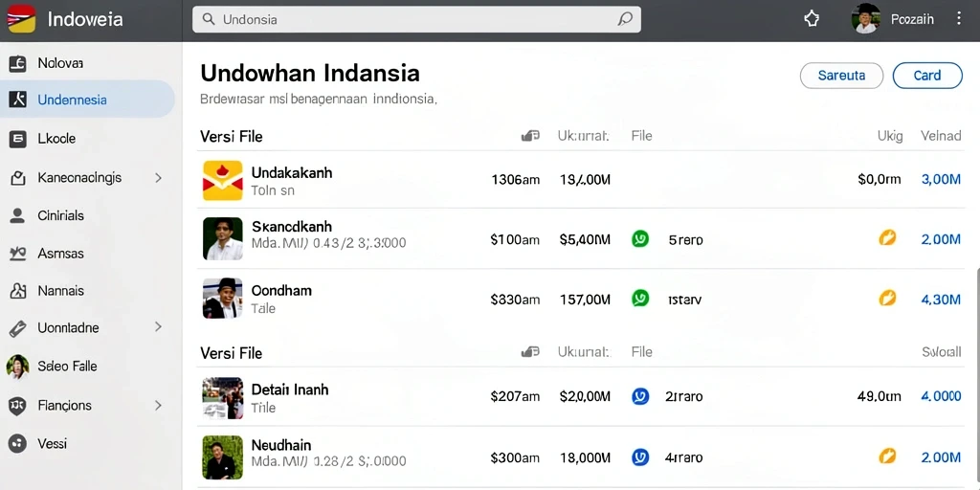
Task: Click the Indoweia flag logo icon
Action: pyautogui.click(x=21, y=19)
